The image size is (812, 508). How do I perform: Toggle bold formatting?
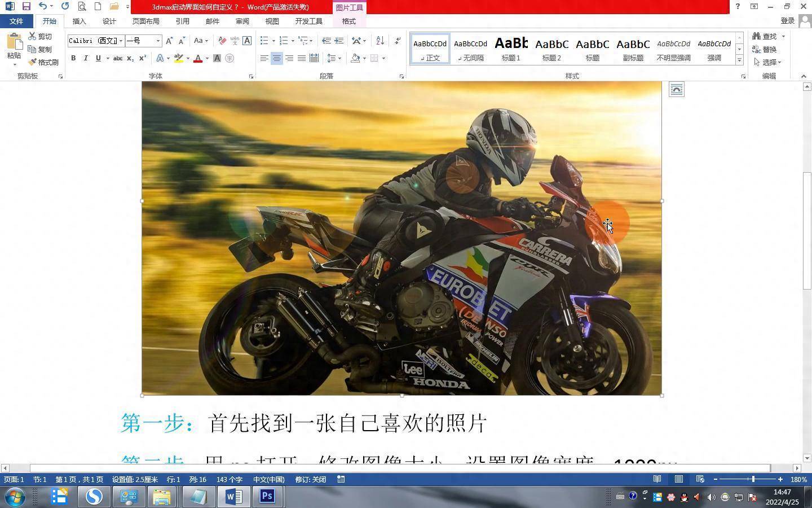click(73, 58)
